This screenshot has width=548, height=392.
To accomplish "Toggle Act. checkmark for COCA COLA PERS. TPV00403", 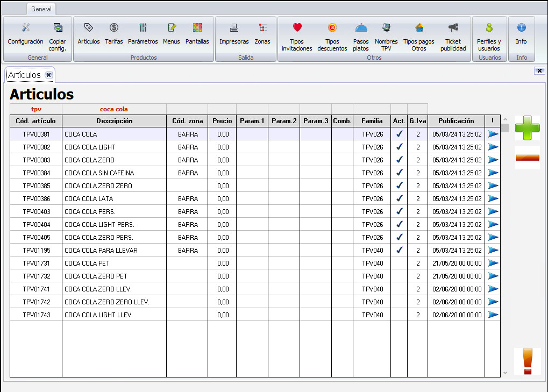I will click(x=399, y=211).
